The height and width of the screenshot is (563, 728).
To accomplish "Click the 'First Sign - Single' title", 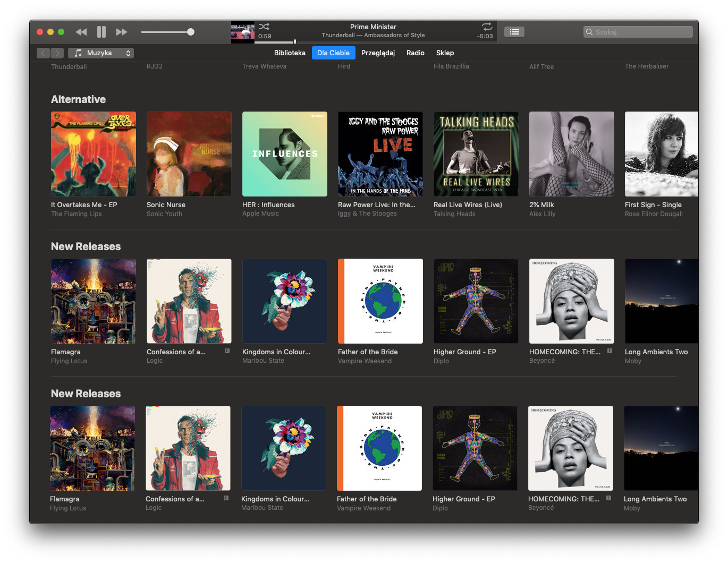I will click(653, 204).
